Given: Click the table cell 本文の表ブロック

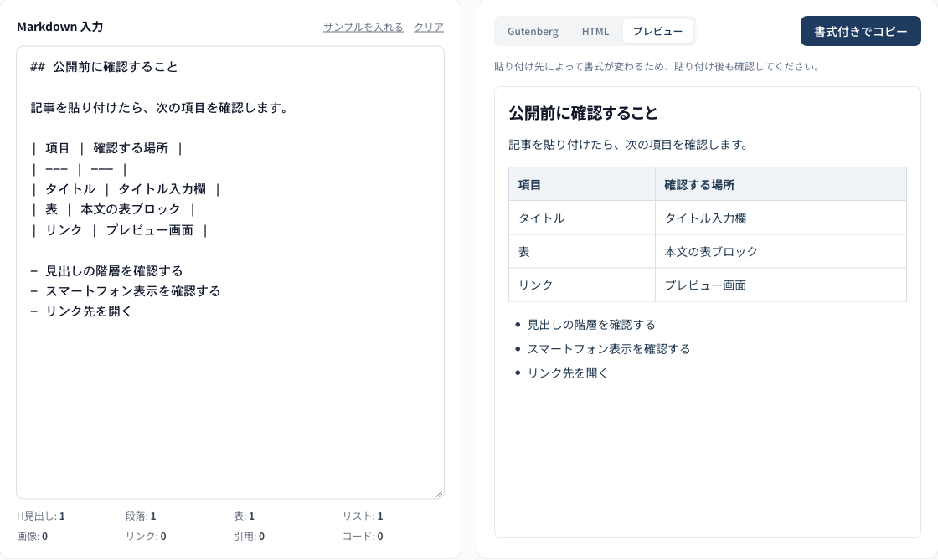Looking at the screenshot, I should point(781,251).
